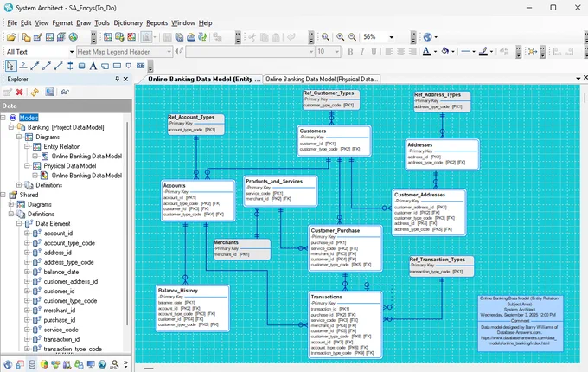Select merchant_id in the tree

(60, 311)
